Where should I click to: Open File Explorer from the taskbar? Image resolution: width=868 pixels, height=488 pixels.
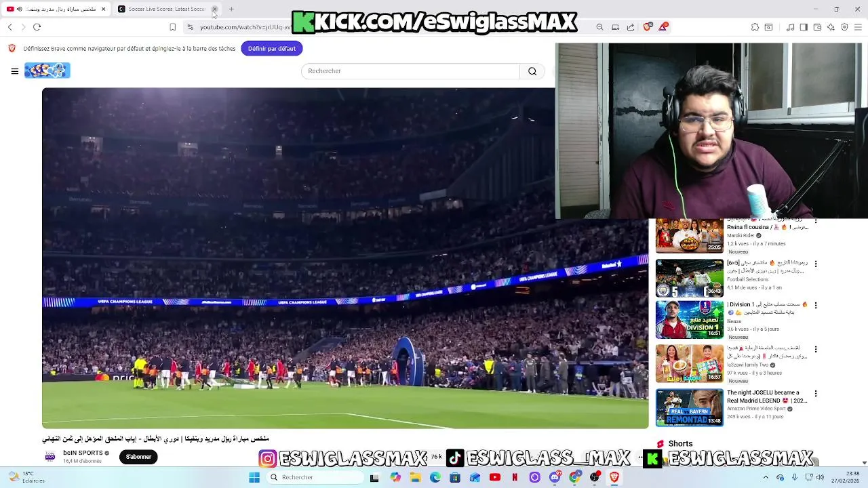415,477
